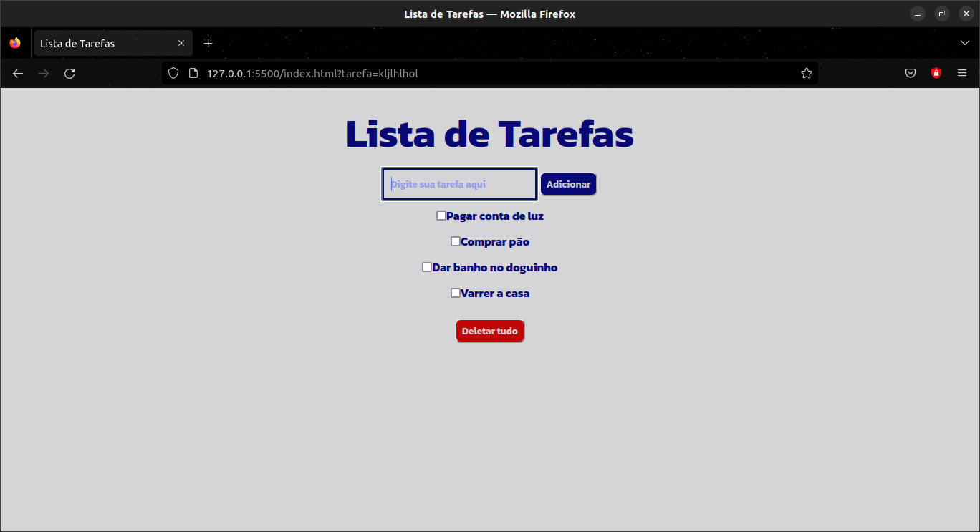Viewport: 980px width, 532px height.
Task: Click the task text input field
Action: (458, 184)
